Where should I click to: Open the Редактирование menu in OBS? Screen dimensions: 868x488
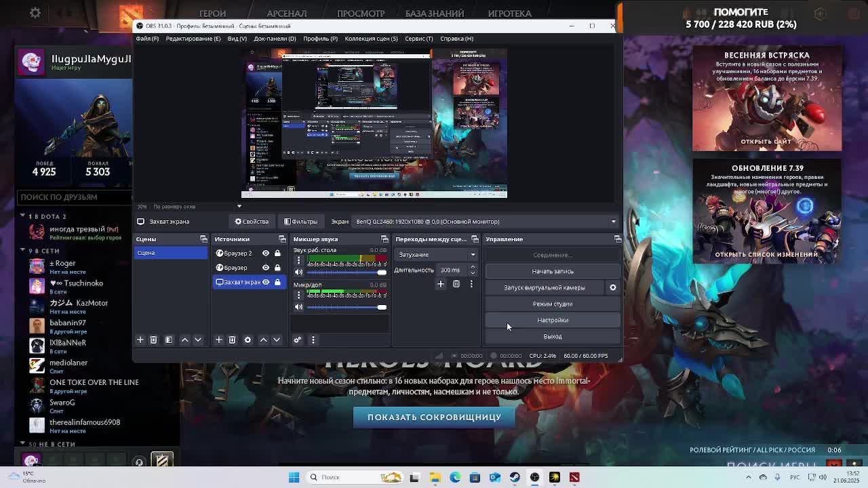click(x=193, y=39)
